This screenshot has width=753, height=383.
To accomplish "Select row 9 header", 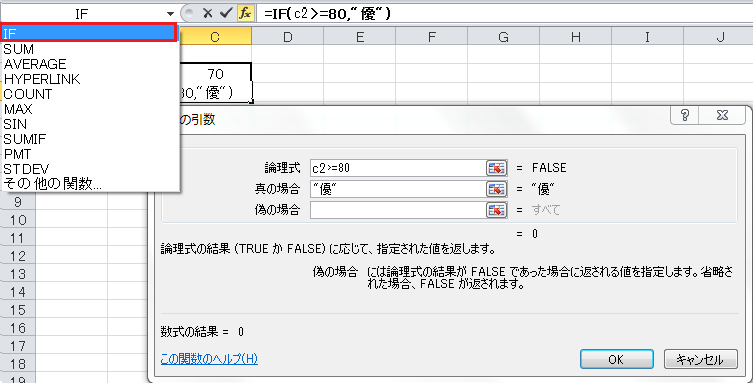I will tap(18, 202).
